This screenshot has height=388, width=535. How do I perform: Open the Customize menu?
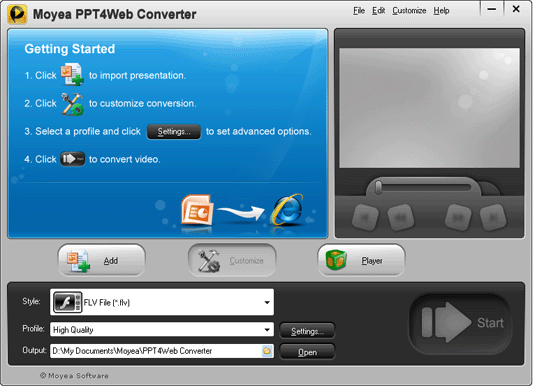[x=409, y=11]
